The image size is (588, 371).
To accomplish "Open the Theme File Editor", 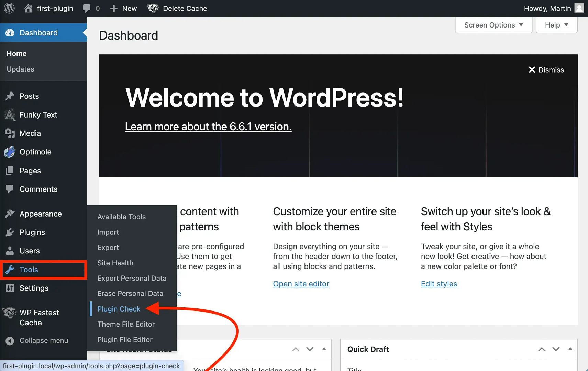I will point(126,324).
